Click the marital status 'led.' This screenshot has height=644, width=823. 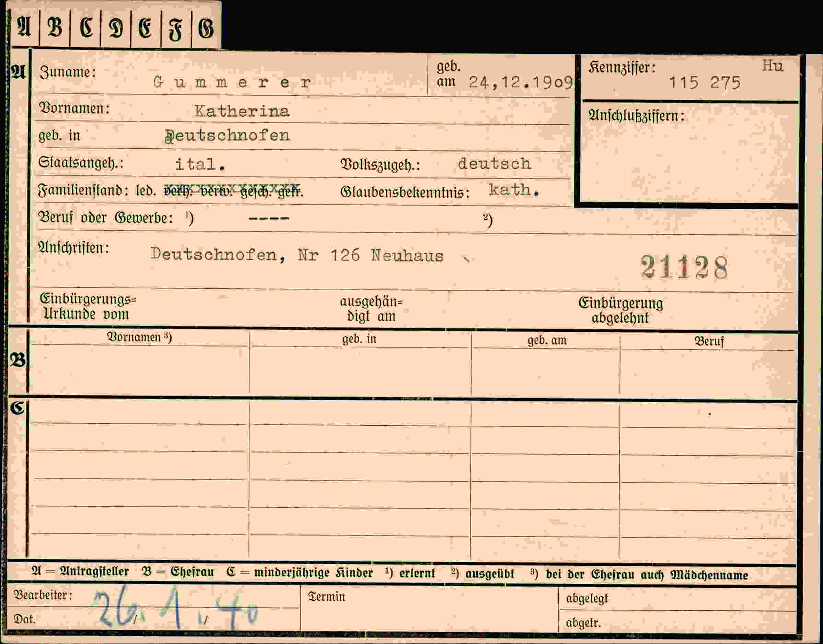point(146,191)
